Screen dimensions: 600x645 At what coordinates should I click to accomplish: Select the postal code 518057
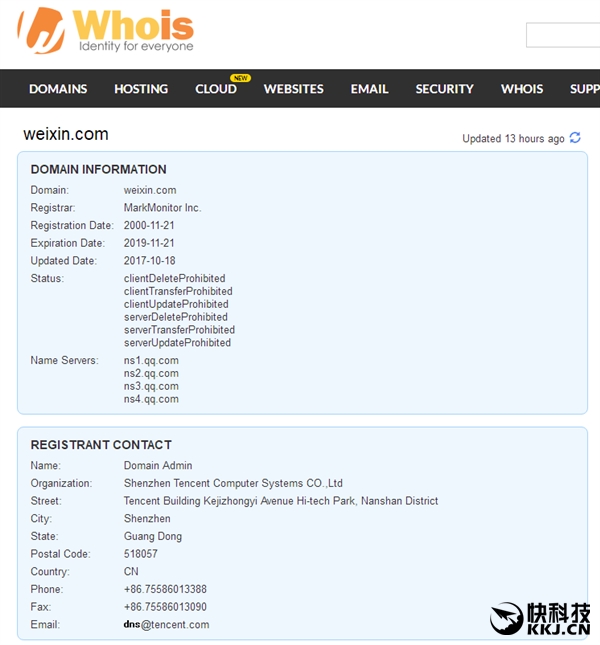tap(141, 554)
